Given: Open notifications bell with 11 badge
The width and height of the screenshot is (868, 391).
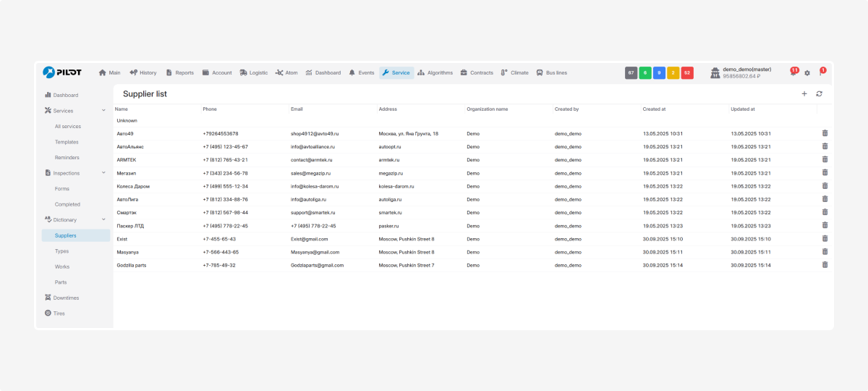Looking at the screenshot, I should click(x=793, y=73).
